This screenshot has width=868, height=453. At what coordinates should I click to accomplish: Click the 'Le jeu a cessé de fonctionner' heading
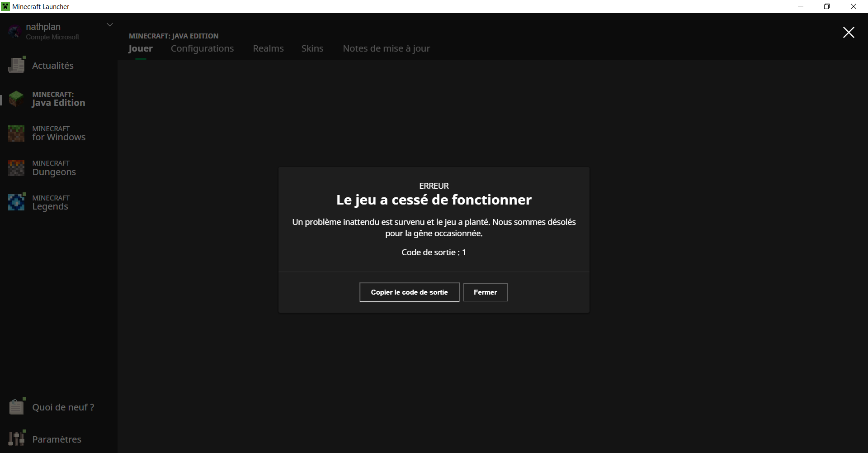pos(434,200)
